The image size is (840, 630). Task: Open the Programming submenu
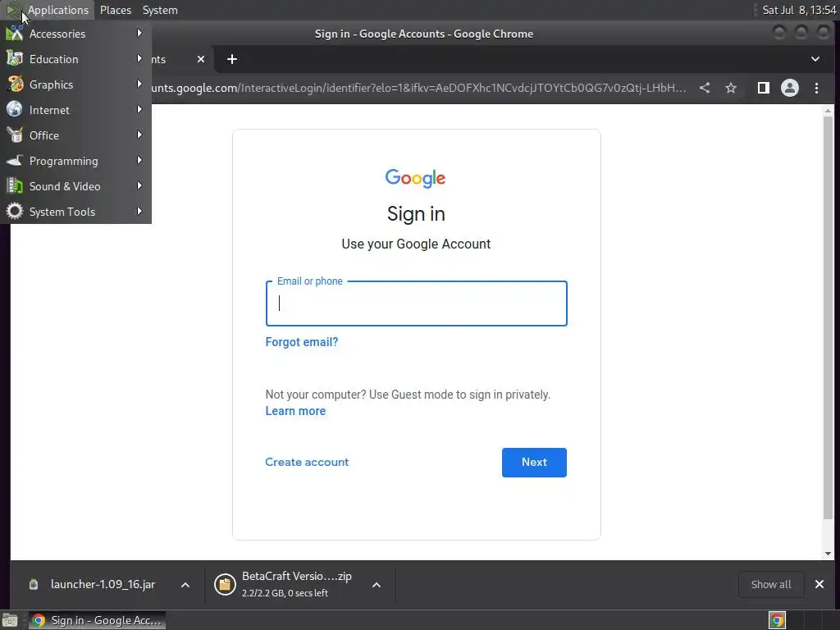point(75,161)
